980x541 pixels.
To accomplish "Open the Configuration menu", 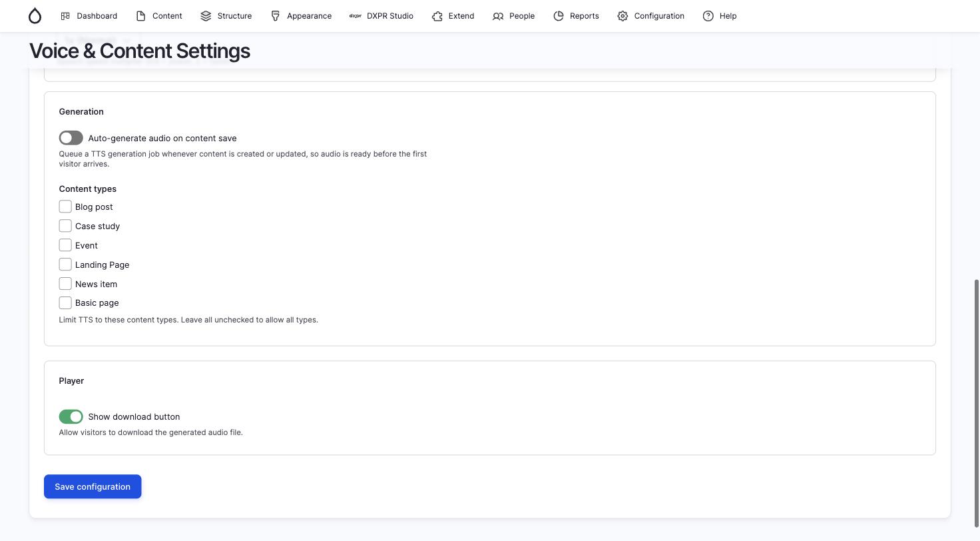I will pos(650,16).
